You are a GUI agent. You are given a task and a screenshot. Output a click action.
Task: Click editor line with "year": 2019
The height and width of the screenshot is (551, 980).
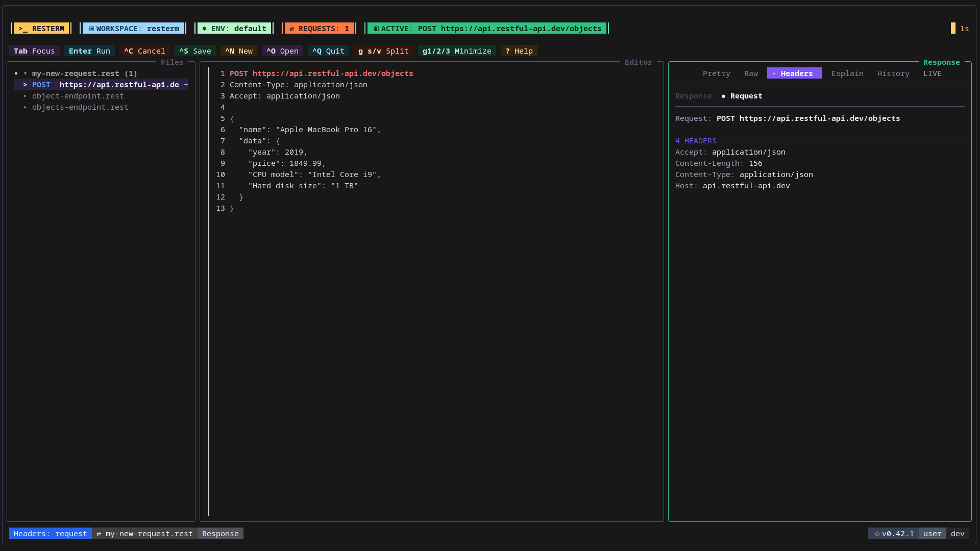pyautogui.click(x=278, y=152)
